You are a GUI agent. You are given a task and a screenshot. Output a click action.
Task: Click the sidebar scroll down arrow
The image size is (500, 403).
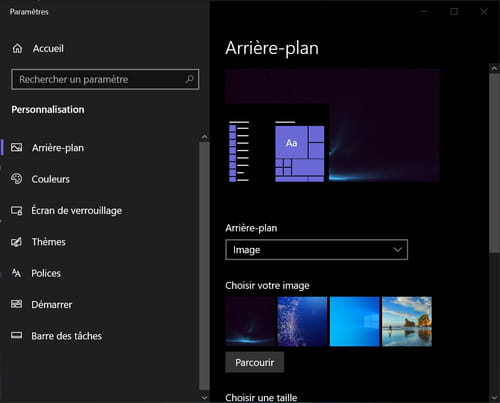click(x=204, y=397)
